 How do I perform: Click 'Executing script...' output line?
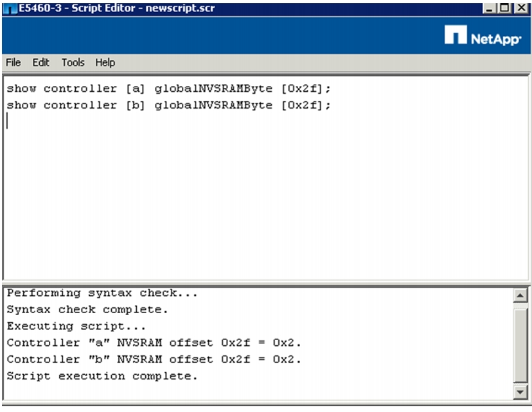[76, 326]
